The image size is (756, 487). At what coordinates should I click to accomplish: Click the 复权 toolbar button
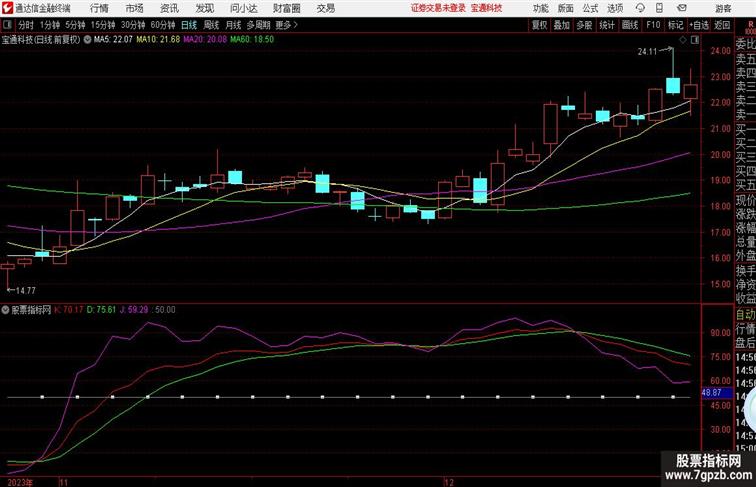(539, 25)
